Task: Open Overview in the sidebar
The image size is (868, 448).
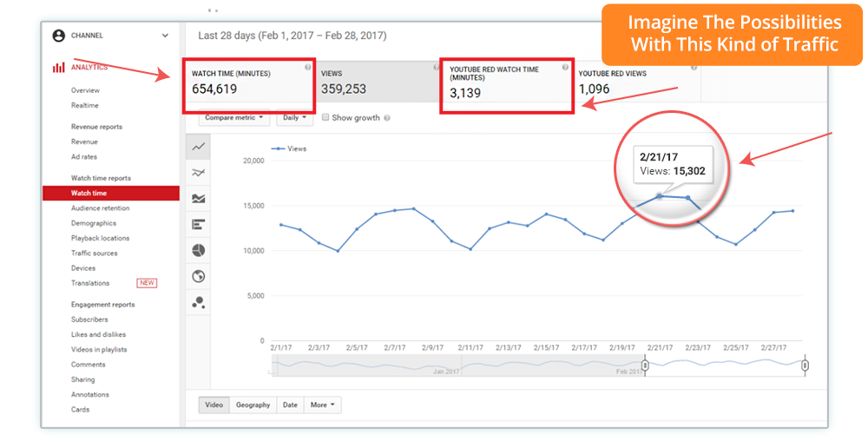Action: tap(85, 90)
